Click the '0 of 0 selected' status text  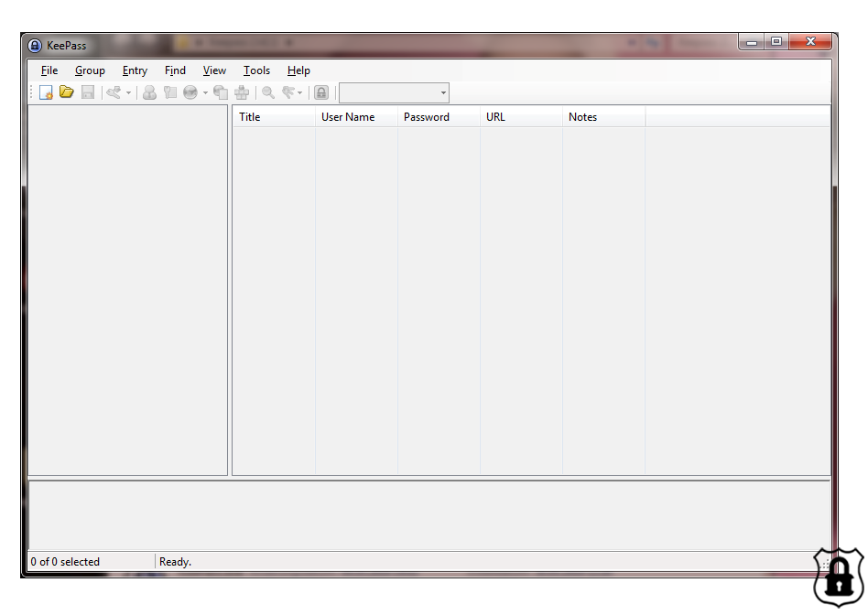(x=65, y=561)
